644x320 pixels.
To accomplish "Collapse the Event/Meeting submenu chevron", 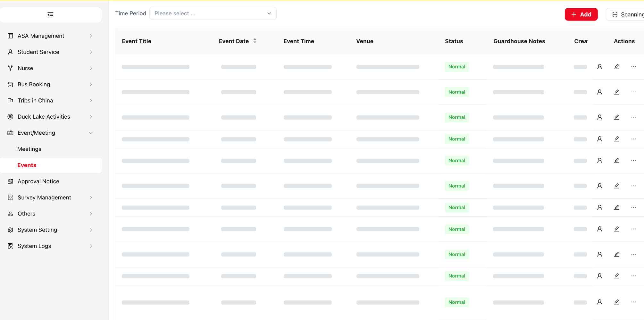I will pos(91,133).
